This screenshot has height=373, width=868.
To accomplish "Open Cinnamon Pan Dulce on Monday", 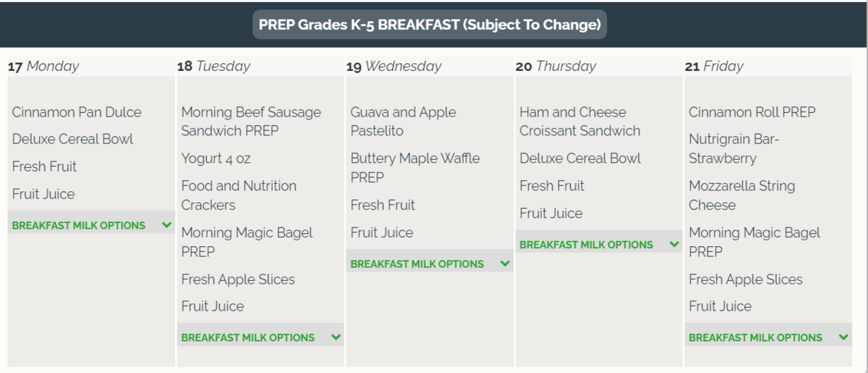I will coord(77,112).
